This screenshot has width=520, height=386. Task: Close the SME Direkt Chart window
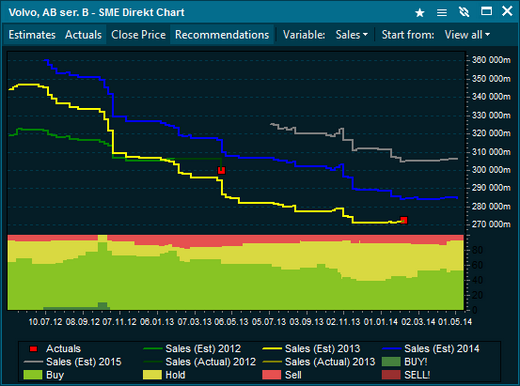(507, 11)
